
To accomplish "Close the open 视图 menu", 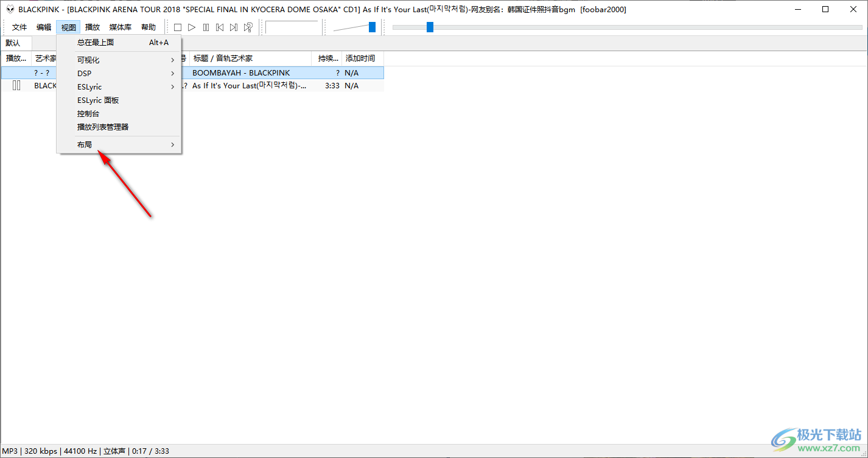I will click(68, 27).
